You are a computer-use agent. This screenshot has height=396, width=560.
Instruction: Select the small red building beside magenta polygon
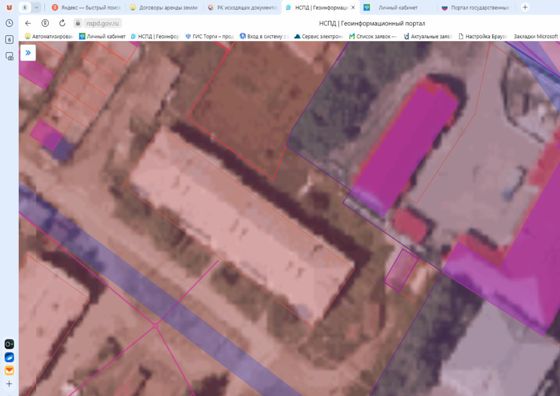coord(411,225)
